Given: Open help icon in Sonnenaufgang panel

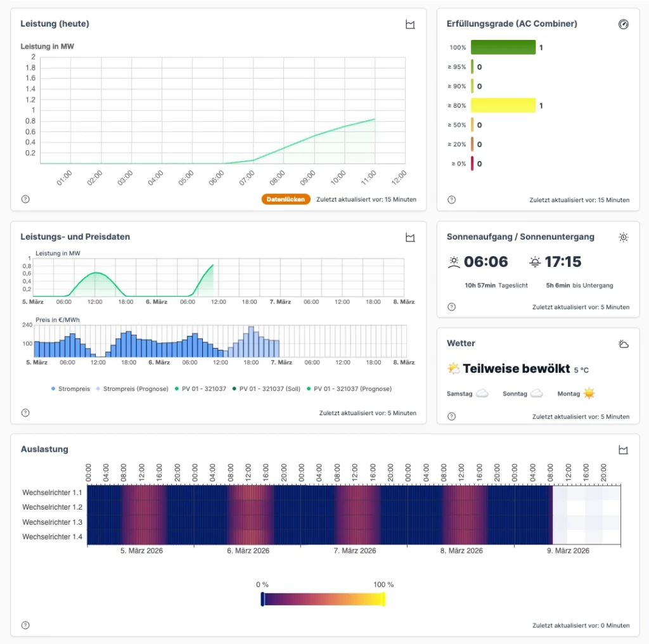Looking at the screenshot, I should 451,307.
